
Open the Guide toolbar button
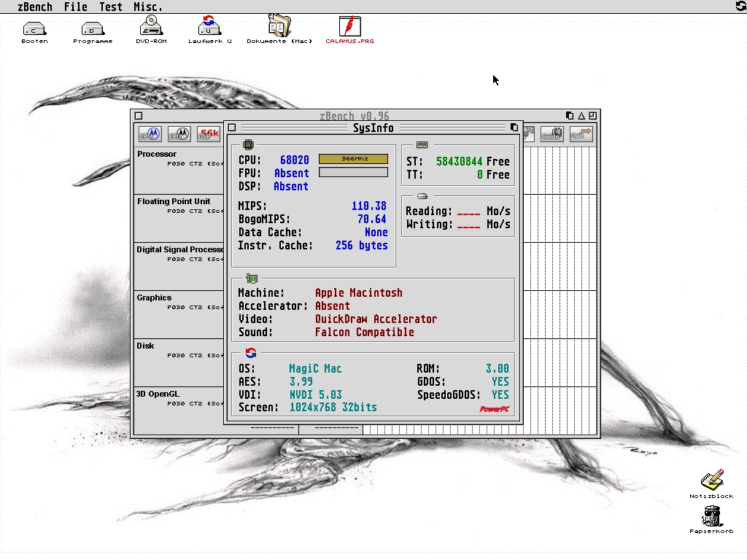click(x=551, y=134)
